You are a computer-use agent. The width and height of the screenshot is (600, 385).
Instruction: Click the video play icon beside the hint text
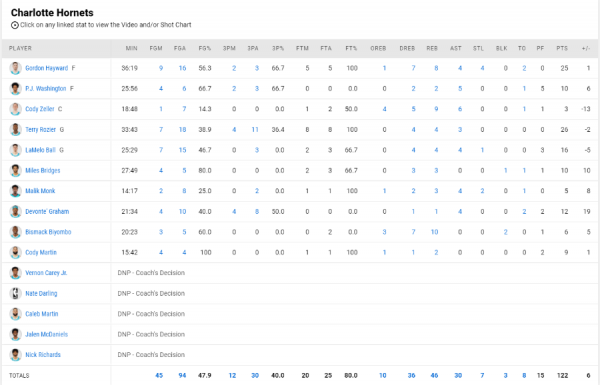click(x=15, y=25)
